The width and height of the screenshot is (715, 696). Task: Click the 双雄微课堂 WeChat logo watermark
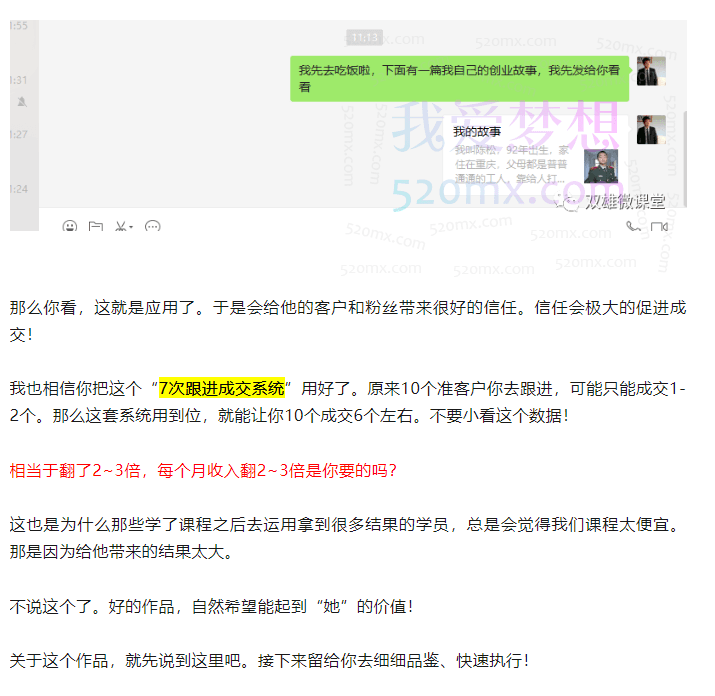[x=611, y=202]
